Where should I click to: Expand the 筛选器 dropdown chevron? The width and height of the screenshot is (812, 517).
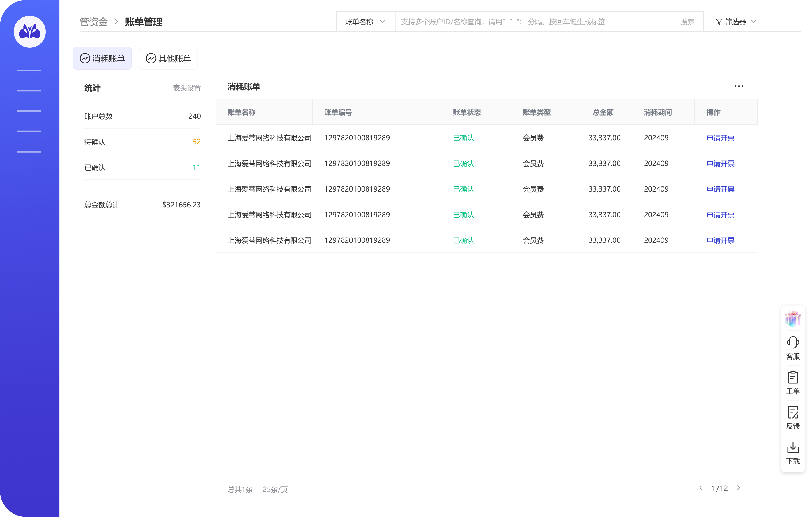coord(754,22)
